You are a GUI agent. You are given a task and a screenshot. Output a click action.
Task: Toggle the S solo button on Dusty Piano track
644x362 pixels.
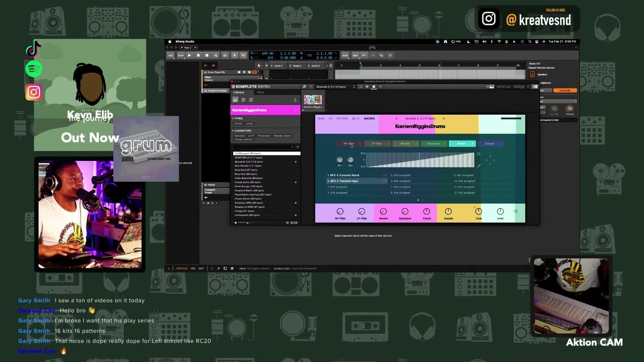(x=244, y=72)
